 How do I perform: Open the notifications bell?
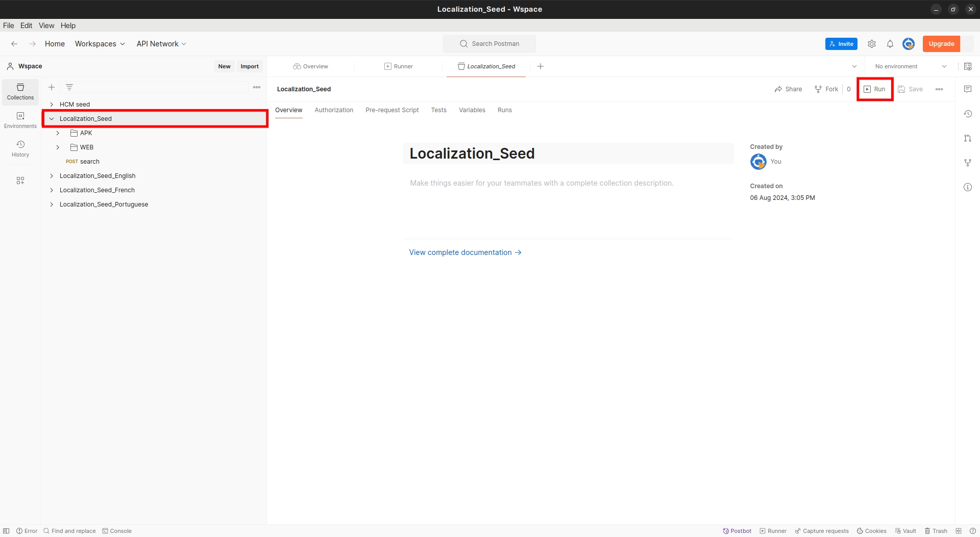point(890,44)
